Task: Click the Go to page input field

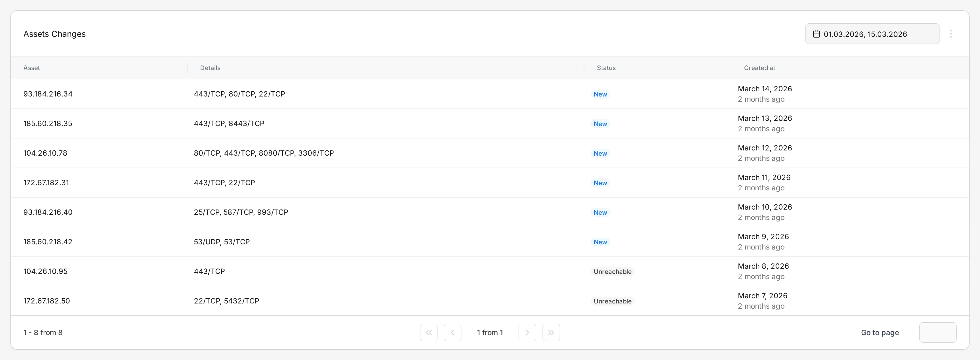Action: [937, 332]
